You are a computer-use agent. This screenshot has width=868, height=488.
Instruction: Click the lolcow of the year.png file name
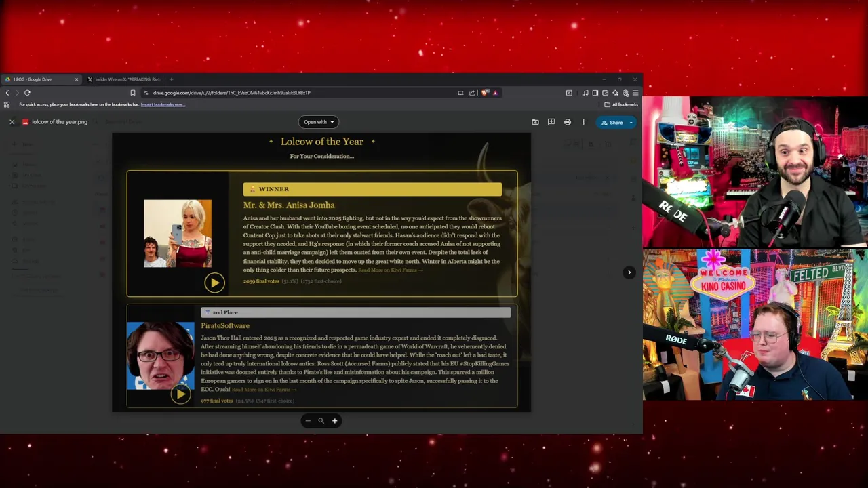click(x=60, y=122)
